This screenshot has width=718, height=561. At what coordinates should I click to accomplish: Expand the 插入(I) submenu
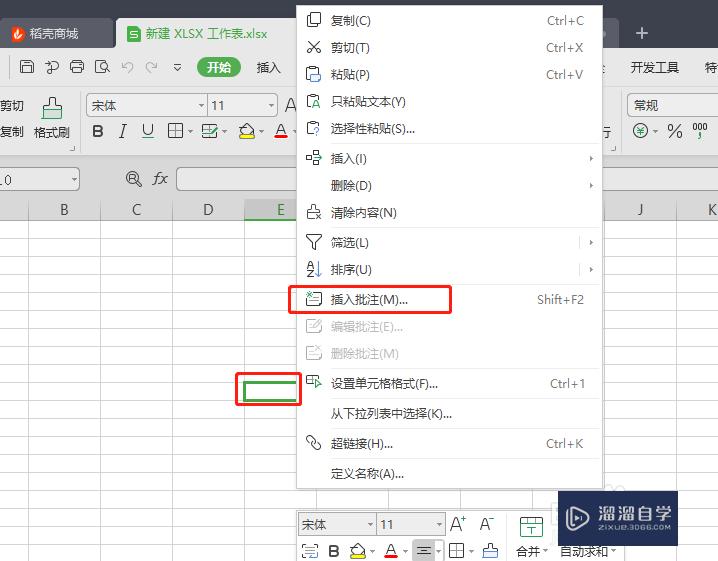click(449, 158)
